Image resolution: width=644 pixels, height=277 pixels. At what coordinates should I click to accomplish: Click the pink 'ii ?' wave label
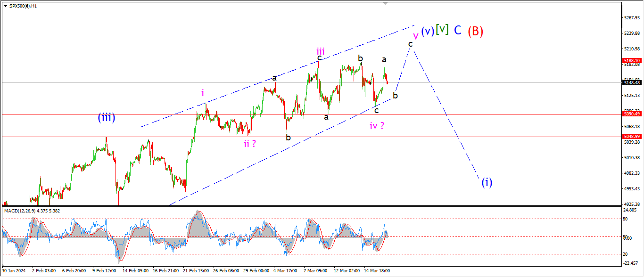tap(250, 144)
